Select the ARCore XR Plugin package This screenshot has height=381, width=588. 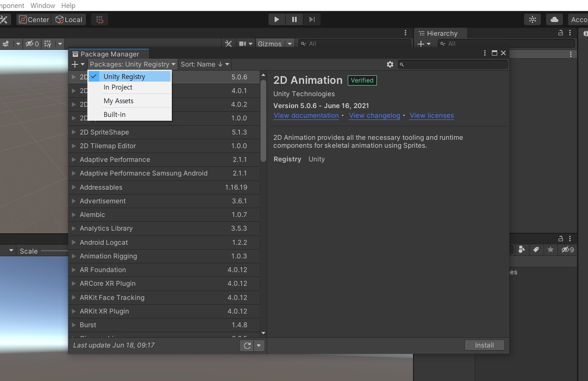(x=164, y=284)
